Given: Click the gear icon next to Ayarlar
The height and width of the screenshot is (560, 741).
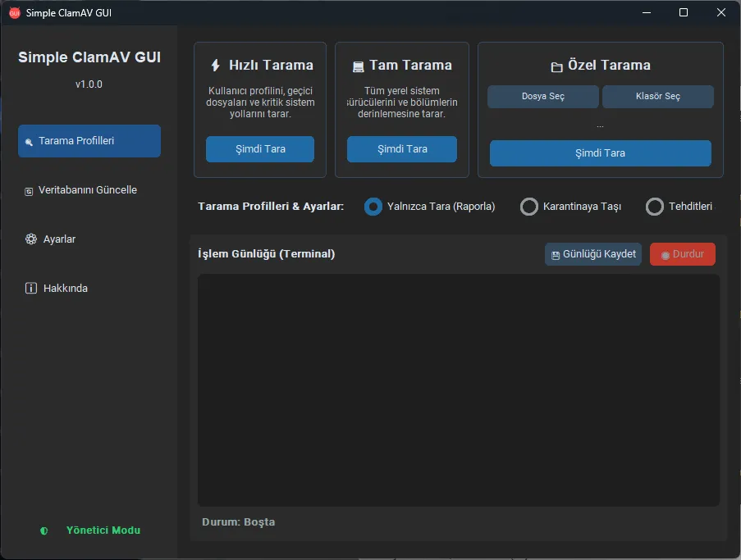Looking at the screenshot, I should [x=31, y=239].
